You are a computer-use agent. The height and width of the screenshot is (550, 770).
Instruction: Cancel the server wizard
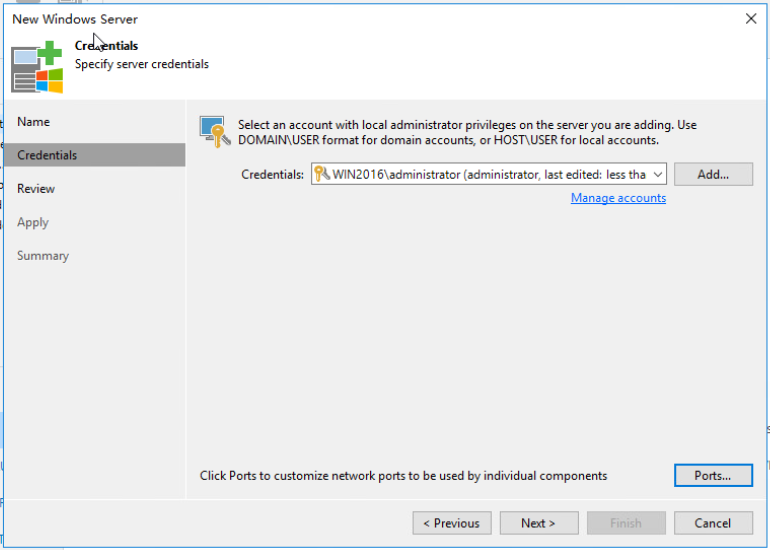713,523
